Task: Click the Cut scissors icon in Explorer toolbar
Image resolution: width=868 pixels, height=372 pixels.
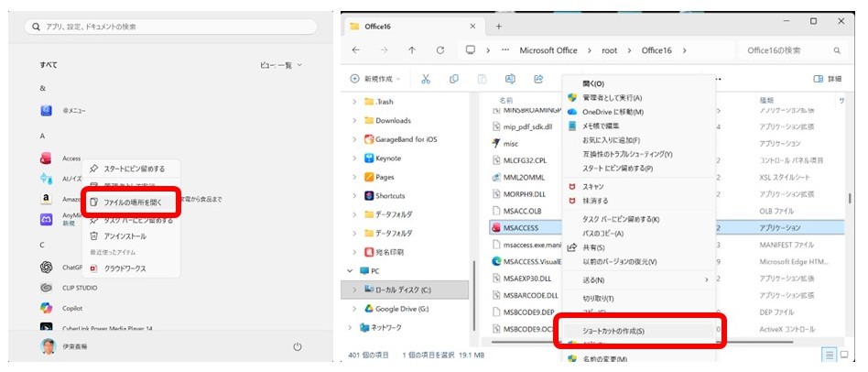Action: [427, 79]
